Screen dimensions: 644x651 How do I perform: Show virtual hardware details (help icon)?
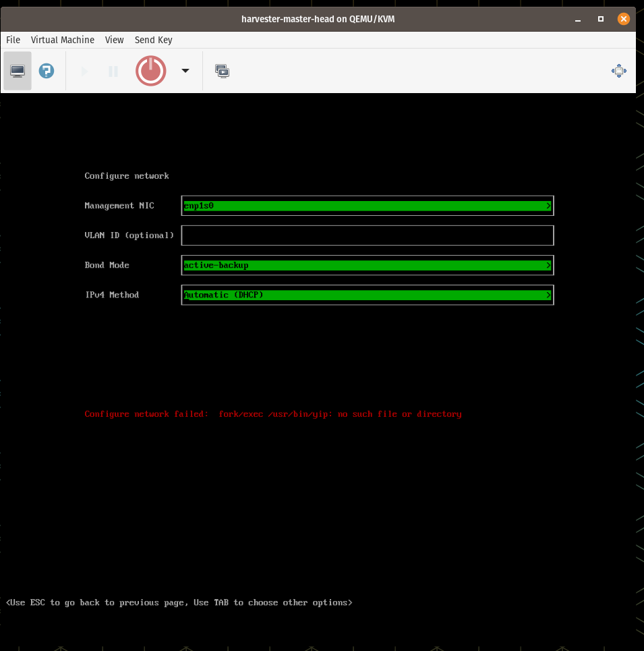47,71
